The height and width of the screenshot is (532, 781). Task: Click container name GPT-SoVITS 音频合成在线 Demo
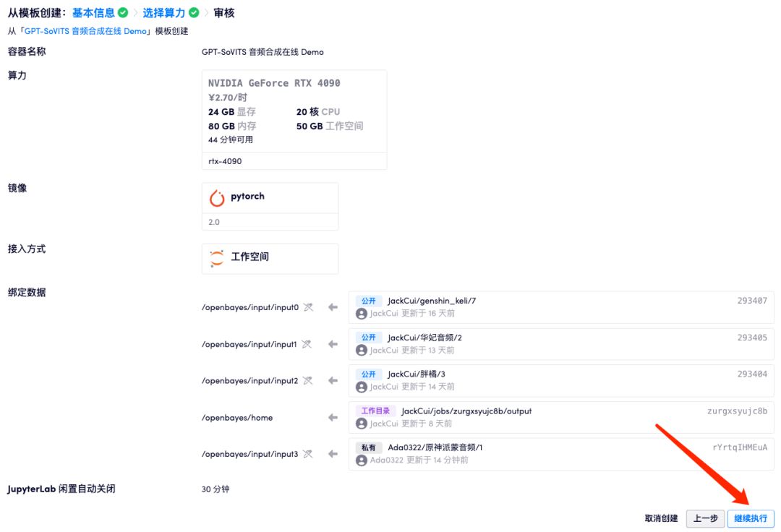point(263,52)
